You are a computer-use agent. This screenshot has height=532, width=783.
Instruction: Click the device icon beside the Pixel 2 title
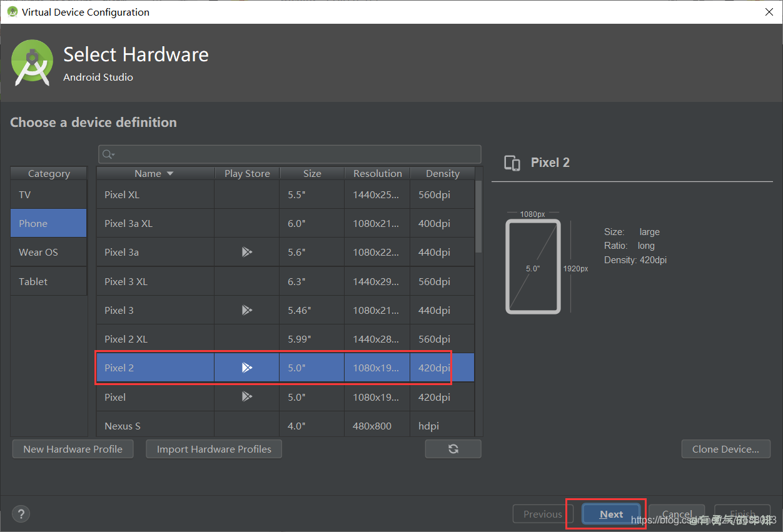coord(512,163)
